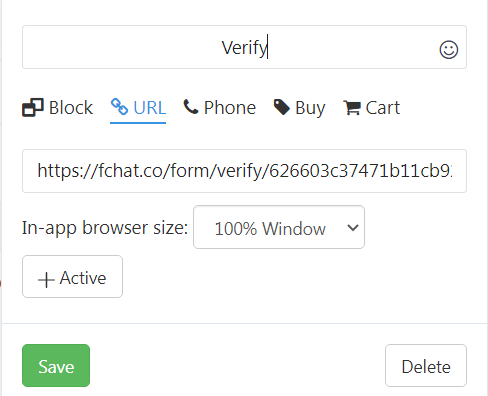Click the price tag Buy icon
This screenshot has height=396, width=488.
[282, 107]
